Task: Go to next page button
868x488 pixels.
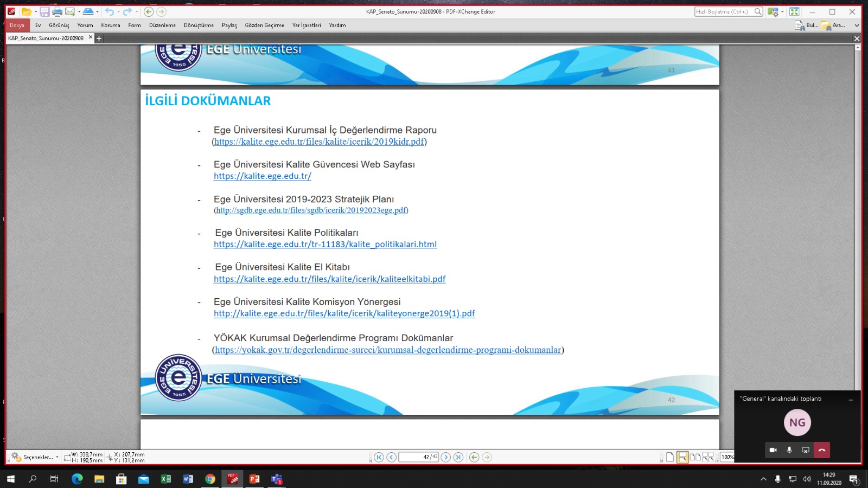Action: point(446,457)
